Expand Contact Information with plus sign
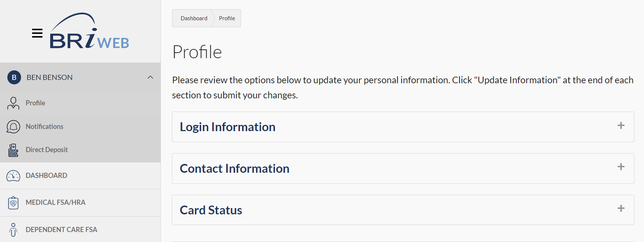Viewport: 644px width, 242px height. 621,167
